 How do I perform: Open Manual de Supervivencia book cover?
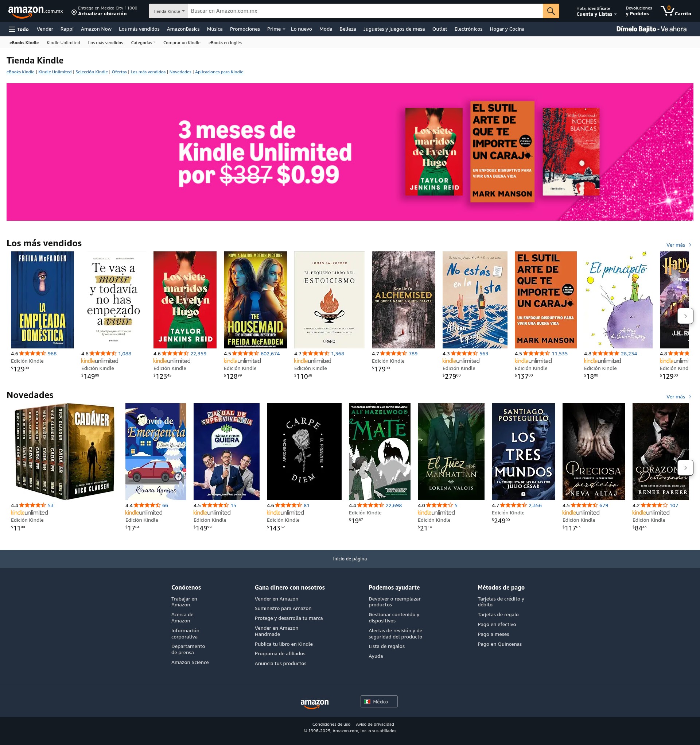pos(226,452)
